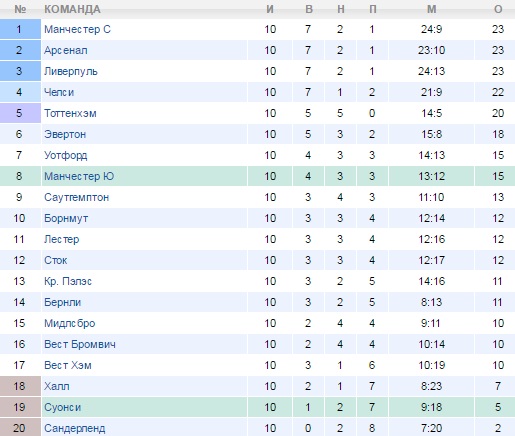Click the Борнмут team name
The width and height of the screenshot is (515, 436).
pos(66,218)
